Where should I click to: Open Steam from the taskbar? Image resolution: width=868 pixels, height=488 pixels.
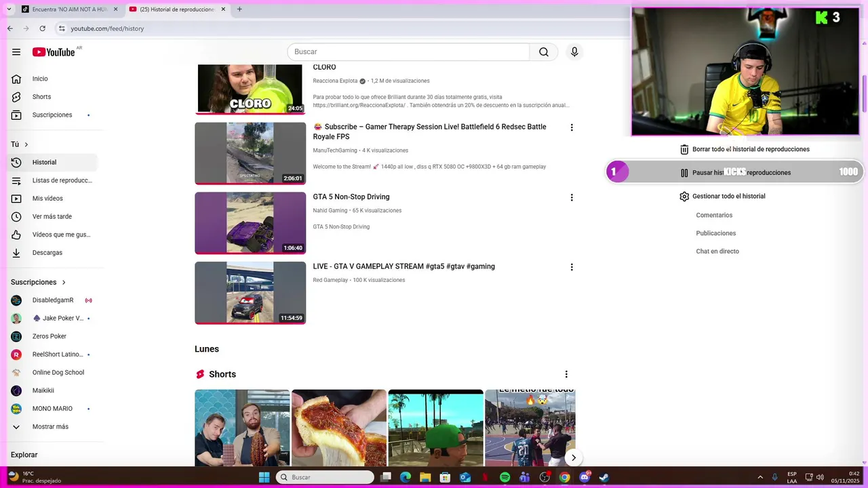point(604,477)
